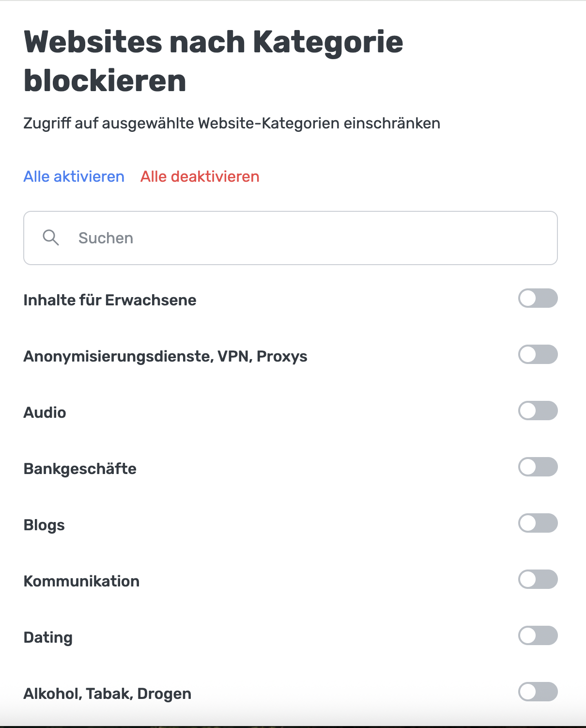Click the 'Kommunikation' category label
586x728 pixels.
(x=81, y=581)
